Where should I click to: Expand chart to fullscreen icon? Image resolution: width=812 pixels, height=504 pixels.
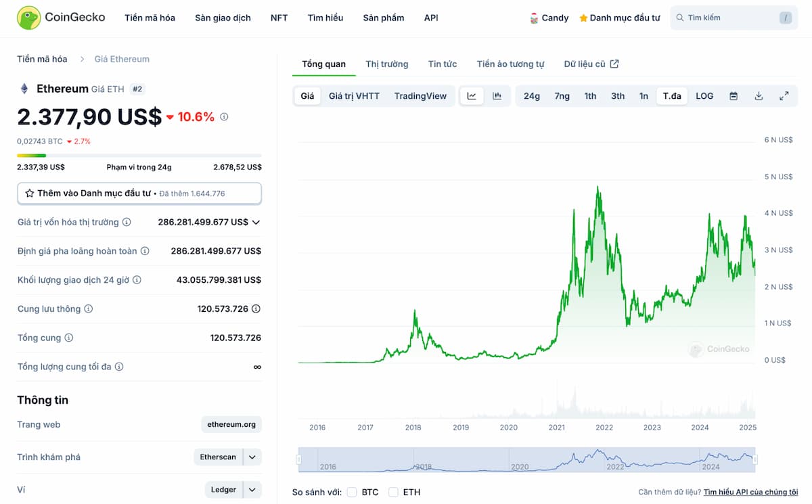pos(784,96)
